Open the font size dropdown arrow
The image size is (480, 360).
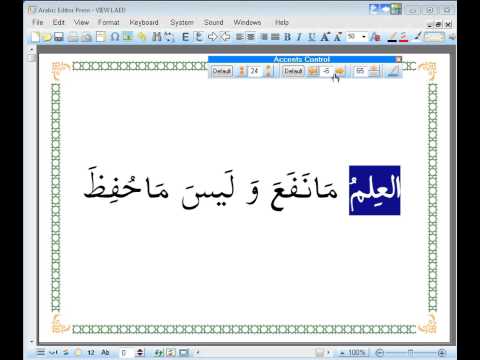(364, 37)
